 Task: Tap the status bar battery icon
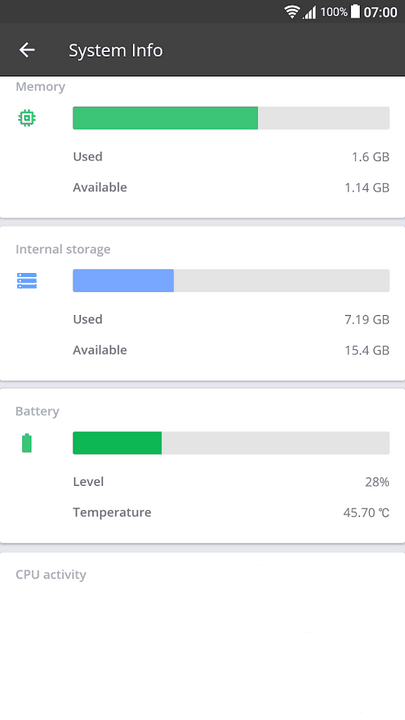click(355, 11)
